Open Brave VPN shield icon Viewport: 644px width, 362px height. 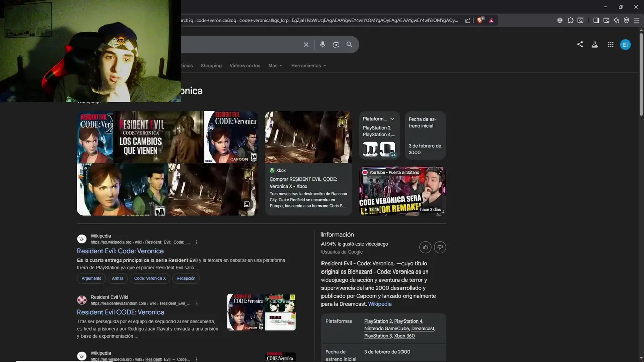626,20
